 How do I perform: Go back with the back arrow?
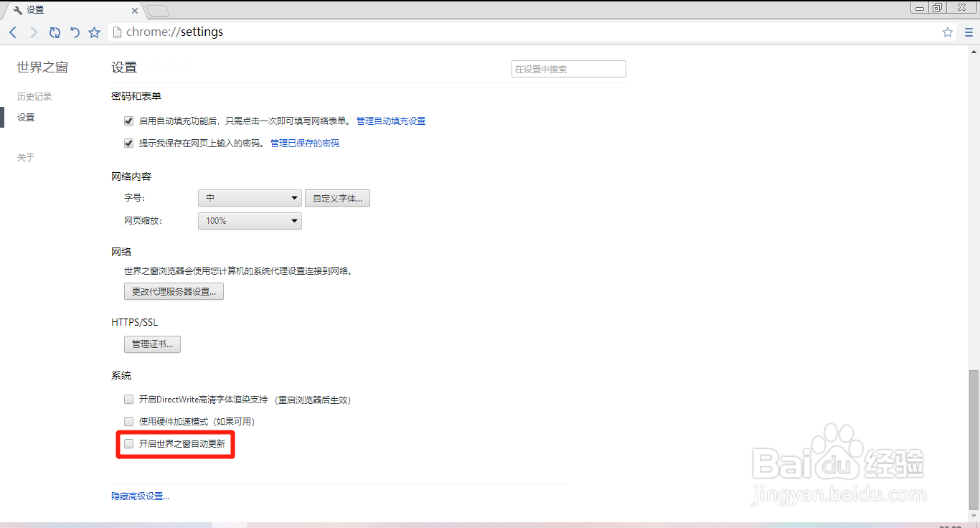click(x=13, y=32)
